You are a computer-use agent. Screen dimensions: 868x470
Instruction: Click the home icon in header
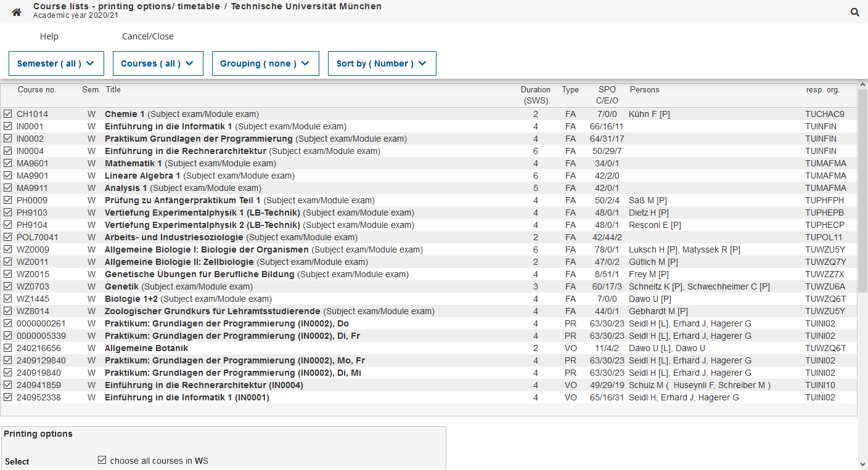coord(17,12)
